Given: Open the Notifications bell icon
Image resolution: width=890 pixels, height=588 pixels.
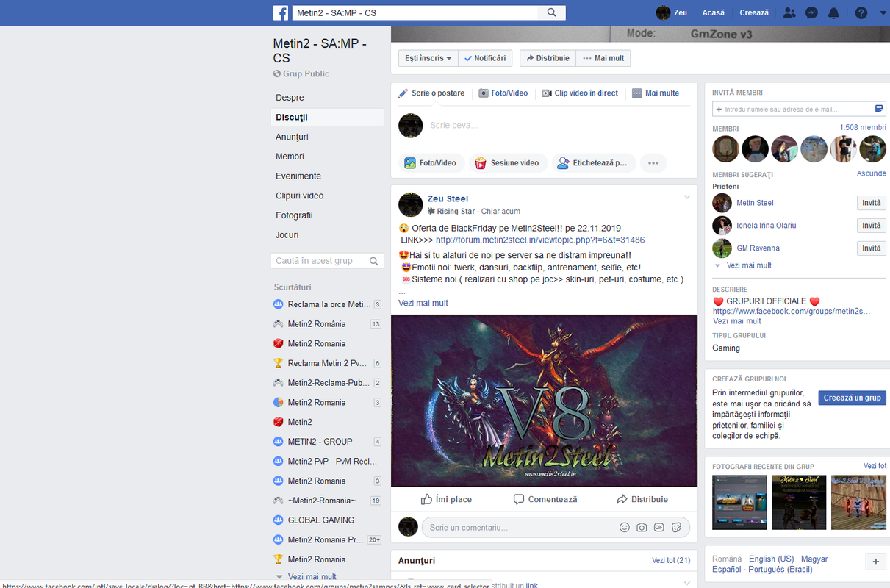Looking at the screenshot, I should [x=833, y=13].
